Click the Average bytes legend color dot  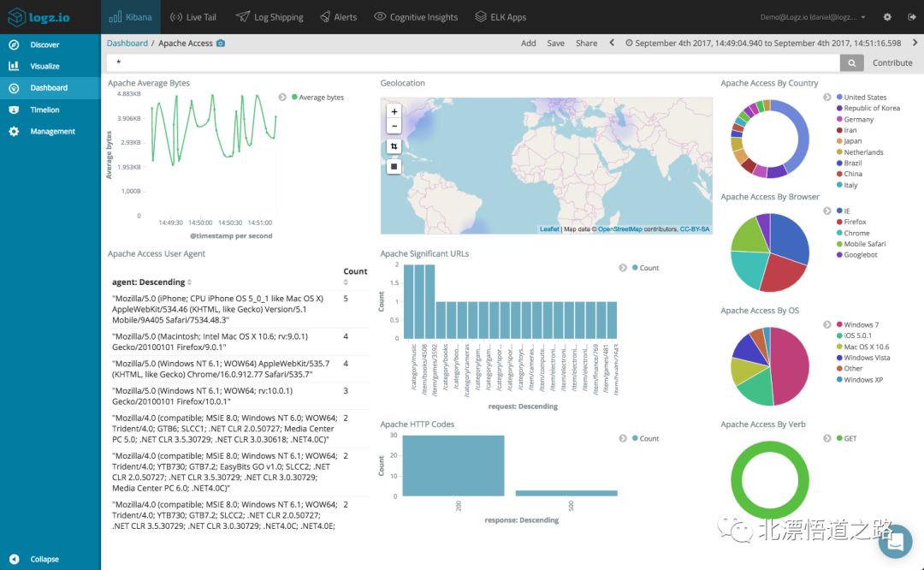294,97
